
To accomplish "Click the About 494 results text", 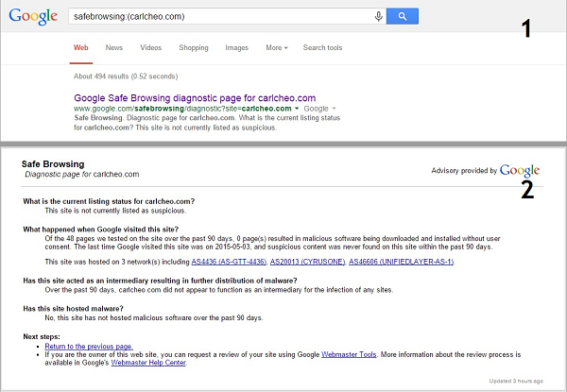I will coord(126,77).
